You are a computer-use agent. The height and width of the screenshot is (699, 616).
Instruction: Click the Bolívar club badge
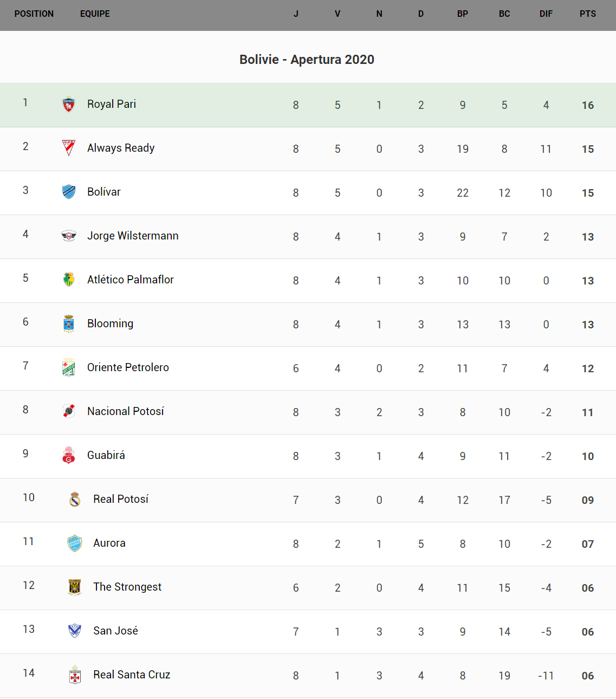pyautogui.click(x=69, y=192)
